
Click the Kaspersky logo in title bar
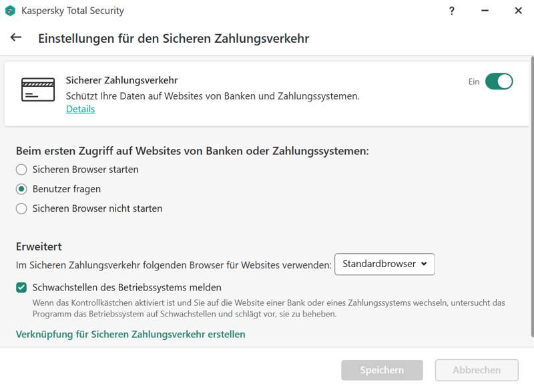(10, 11)
